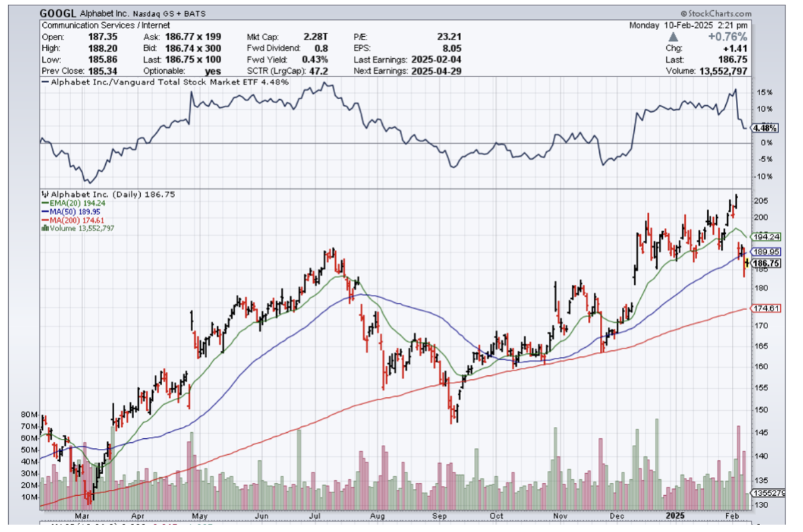Click the Alphabet Inc./Vanguard Total Stock Market legend
The height and width of the screenshot is (532, 803).
coord(165,82)
